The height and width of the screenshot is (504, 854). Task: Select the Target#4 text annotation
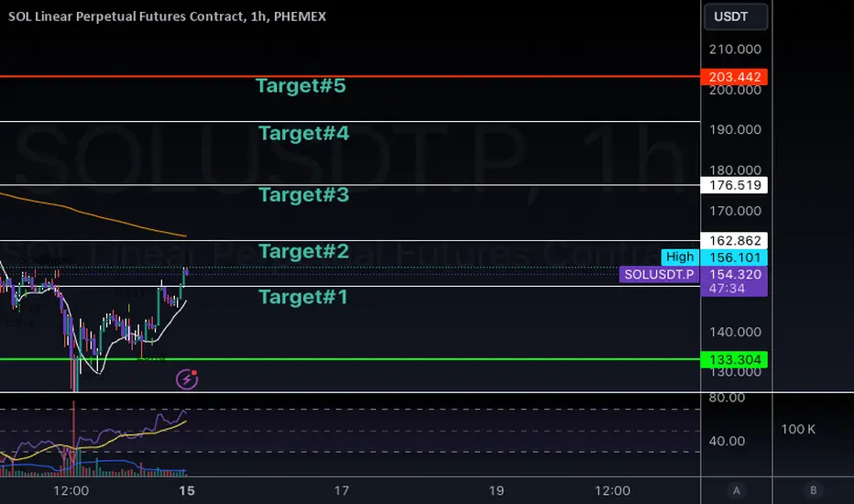[x=303, y=133]
